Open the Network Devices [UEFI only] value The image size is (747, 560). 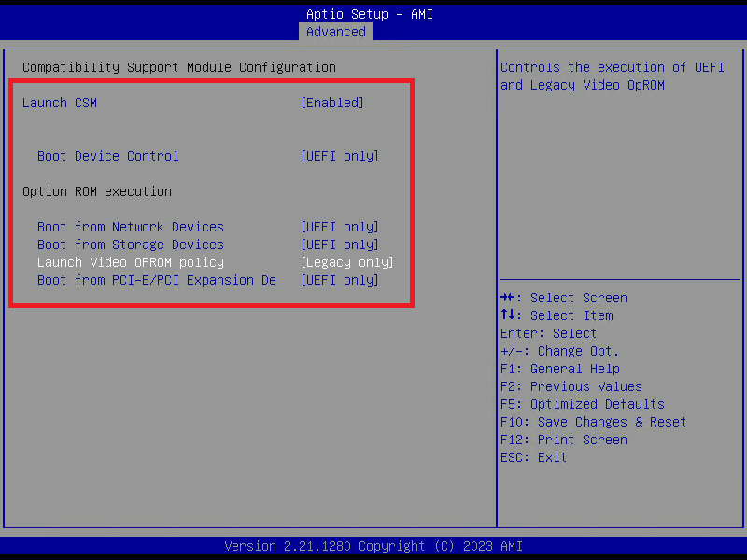tap(340, 227)
